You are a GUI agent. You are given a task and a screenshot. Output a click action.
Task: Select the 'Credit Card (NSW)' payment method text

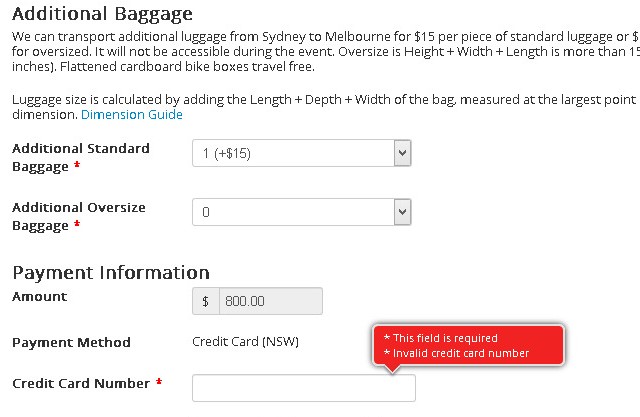(245, 342)
